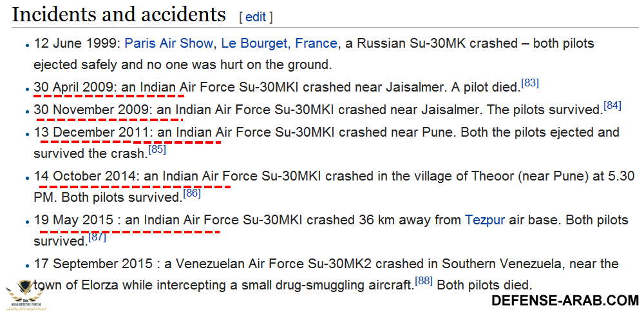Click the Incidents and accidents heading
Viewport: 644px width, 312px height.
click(119, 15)
